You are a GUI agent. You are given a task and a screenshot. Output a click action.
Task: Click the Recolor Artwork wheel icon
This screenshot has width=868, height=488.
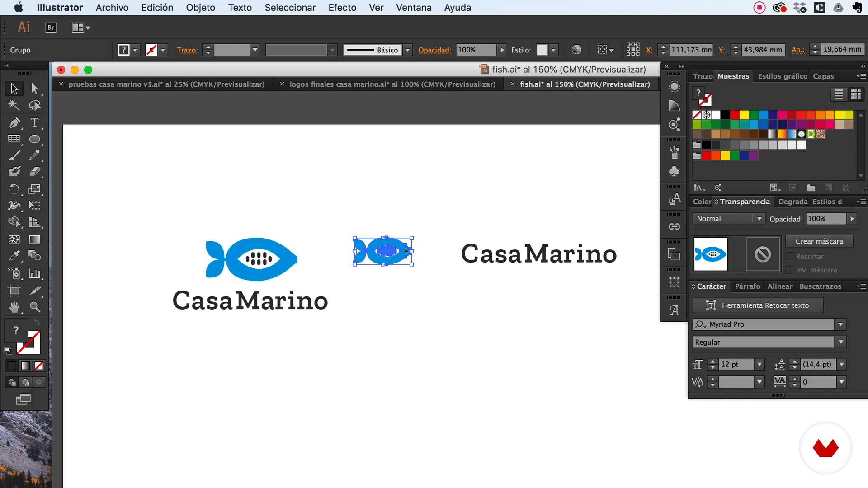pyautogui.click(x=576, y=50)
